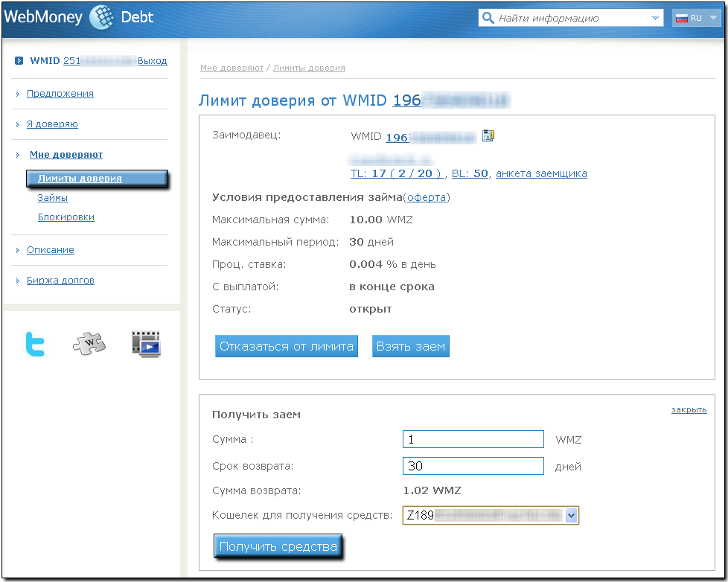Click the WMID 196 link in heading

(x=451, y=100)
